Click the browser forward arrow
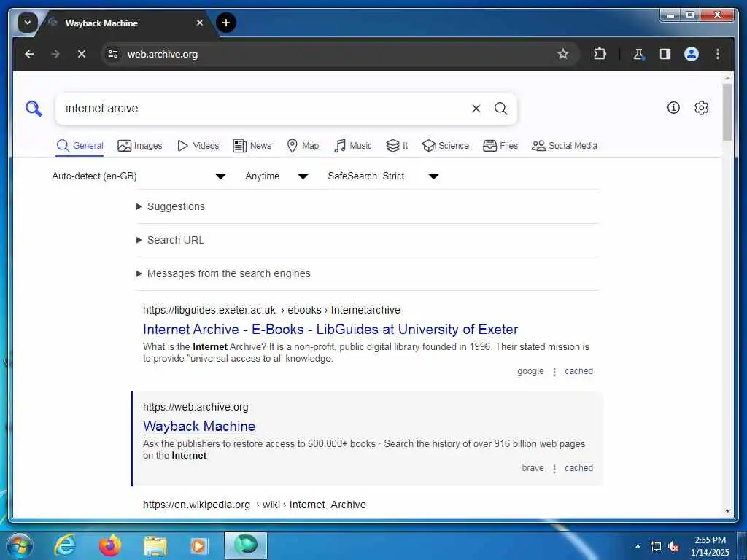This screenshot has height=560, width=747. click(x=55, y=54)
